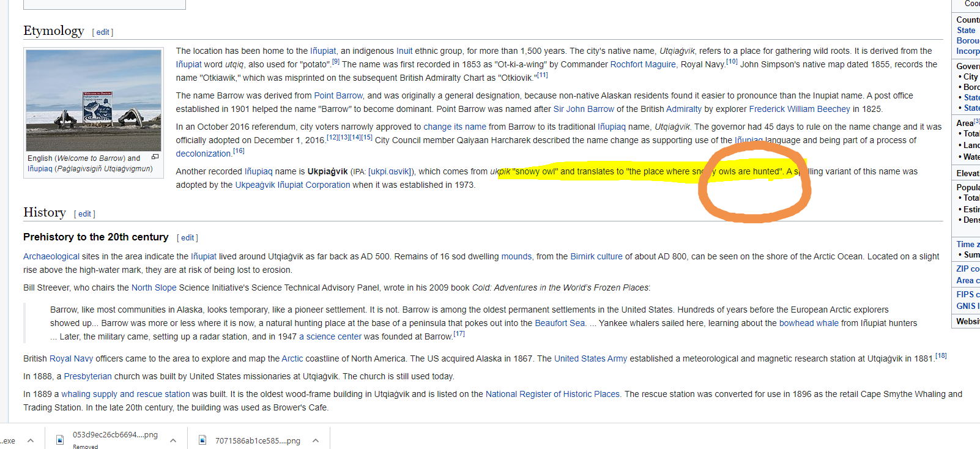This screenshot has height=449, width=980.
Task: Click the 'change its name' link
Action: [x=455, y=127]
